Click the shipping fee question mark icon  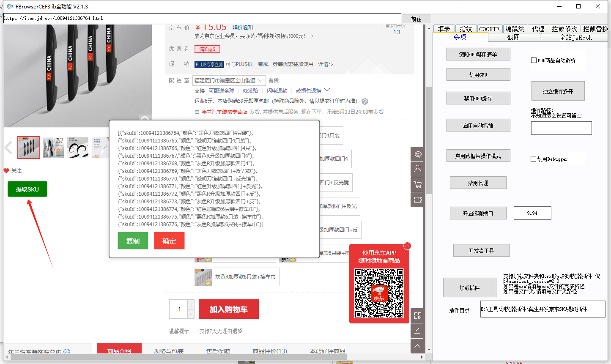click(x=365, y=101)
